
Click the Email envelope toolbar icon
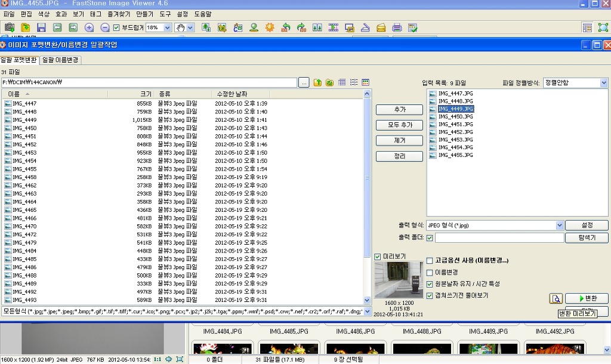[381, 27]
